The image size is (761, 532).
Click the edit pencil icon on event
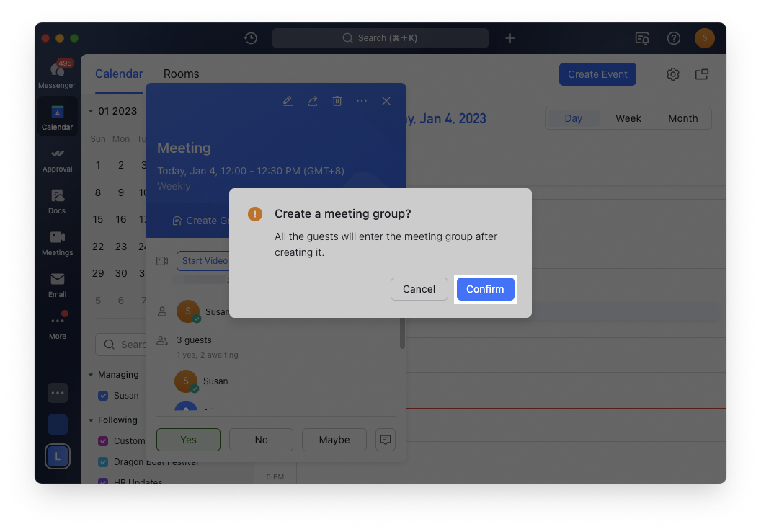pyautogui.click(x=288, y=101)
